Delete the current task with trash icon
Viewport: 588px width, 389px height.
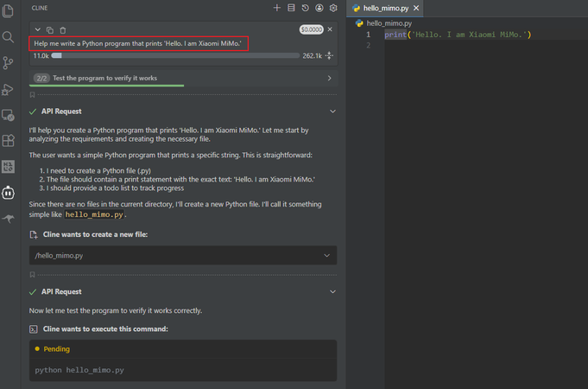point(63,30)
